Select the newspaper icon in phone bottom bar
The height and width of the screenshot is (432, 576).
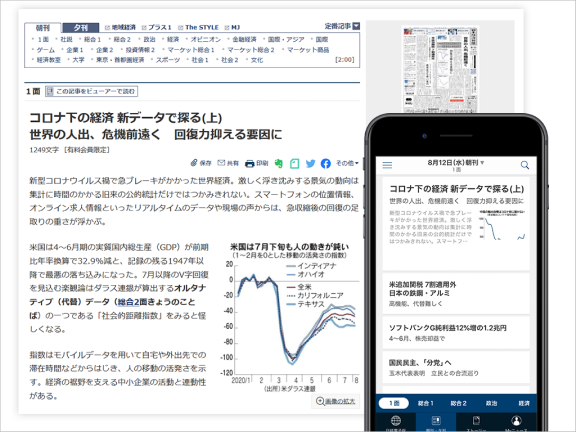436,421
